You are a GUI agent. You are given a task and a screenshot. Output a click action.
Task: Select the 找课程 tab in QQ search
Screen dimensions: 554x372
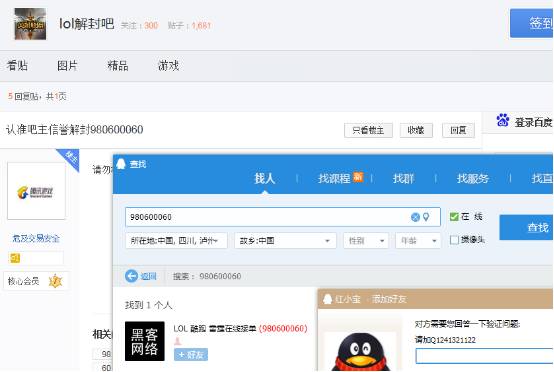click(334, 178)
